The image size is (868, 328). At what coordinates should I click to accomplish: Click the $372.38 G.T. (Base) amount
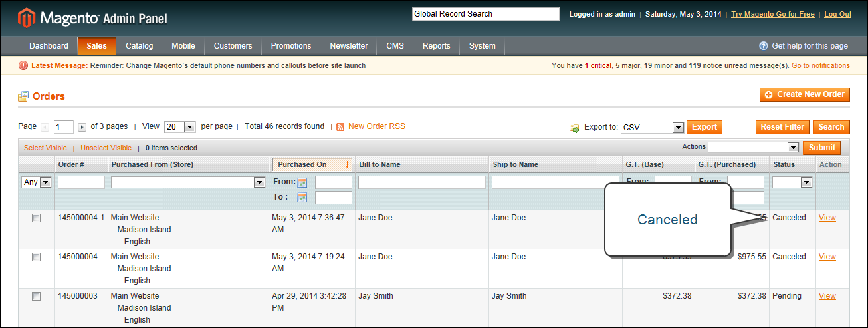pyautogui.click(x=676, y=296)
